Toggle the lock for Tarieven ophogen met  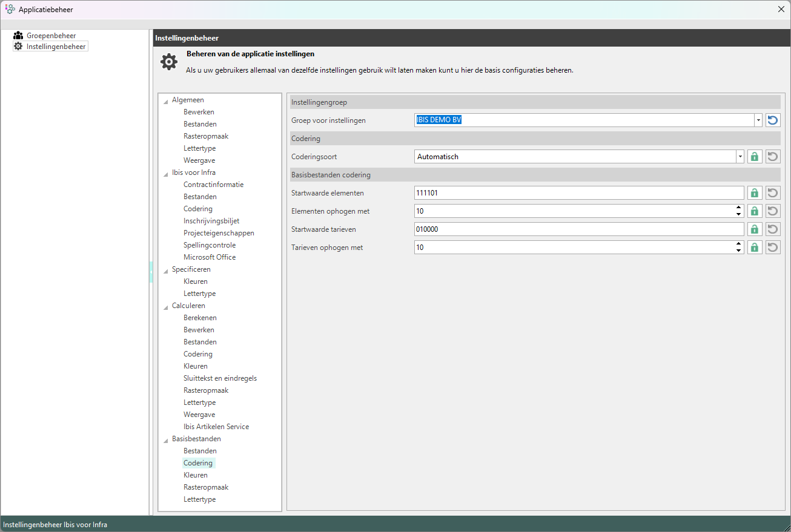[x=754, y=248]
